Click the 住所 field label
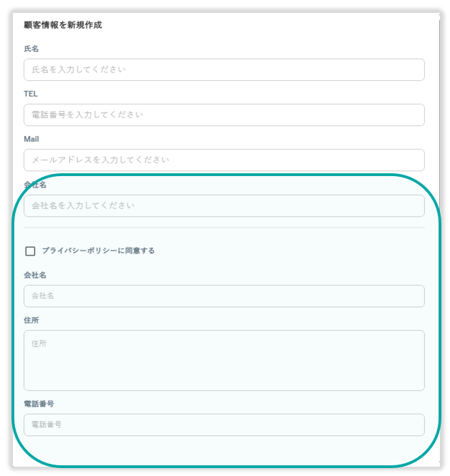 (x=31, y=320)
